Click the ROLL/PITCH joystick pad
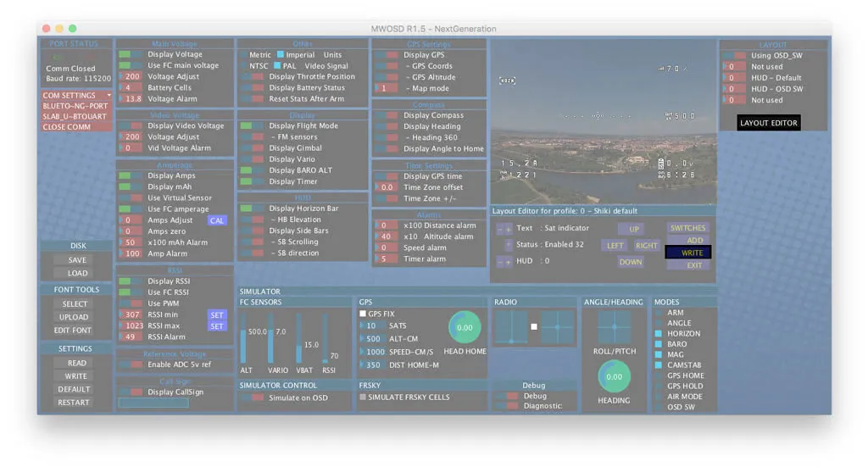This screenshot has height=467, width=868. click(614, 327)
